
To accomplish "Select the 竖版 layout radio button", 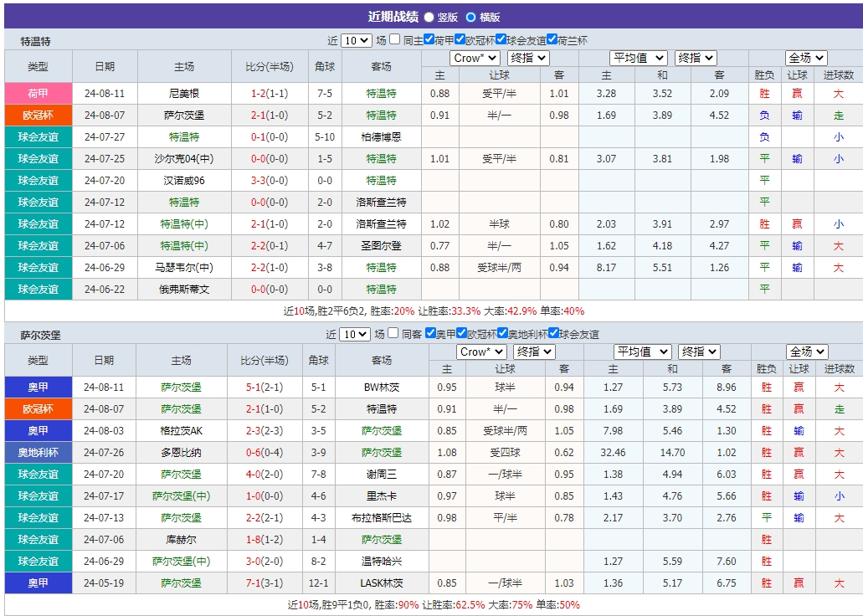I will [x=428, y=16].
